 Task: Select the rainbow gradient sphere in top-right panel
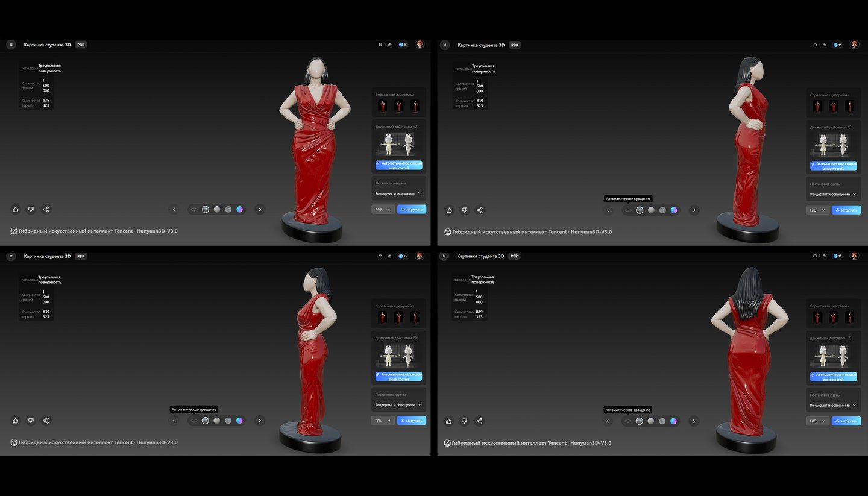674,210
